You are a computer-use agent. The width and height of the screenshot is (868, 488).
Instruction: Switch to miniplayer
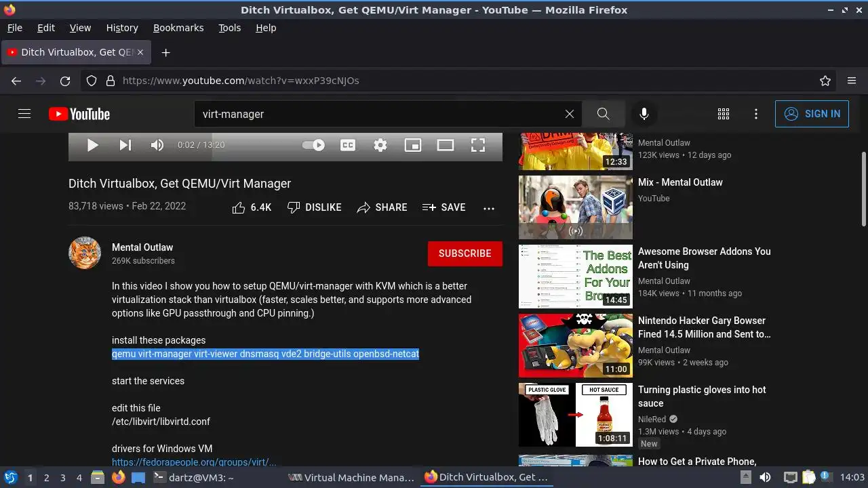[413, 145]
